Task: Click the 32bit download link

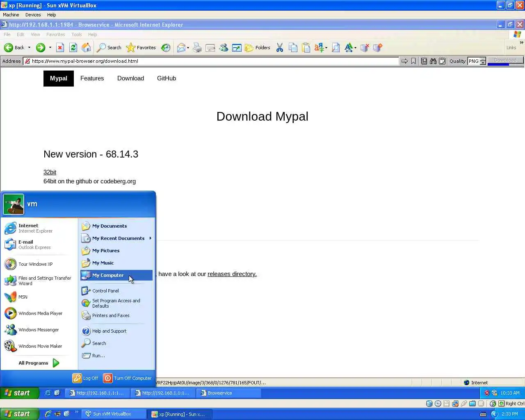Action: point(50,172)
